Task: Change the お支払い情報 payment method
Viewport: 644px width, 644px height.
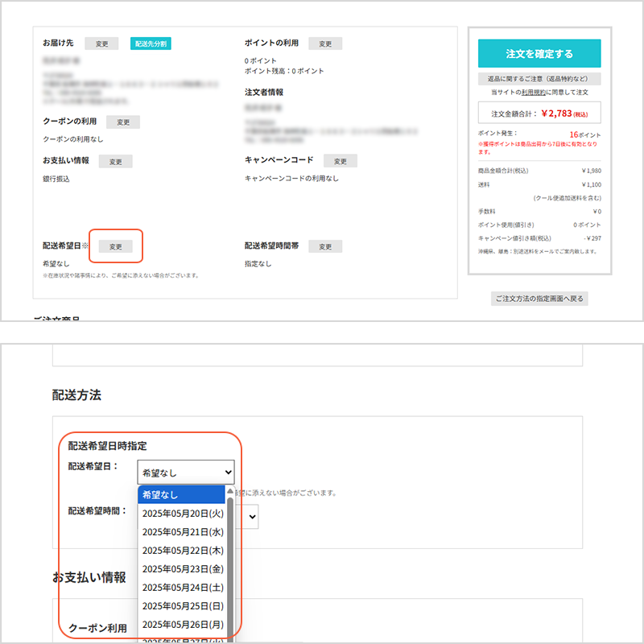Action: point(115,161)
